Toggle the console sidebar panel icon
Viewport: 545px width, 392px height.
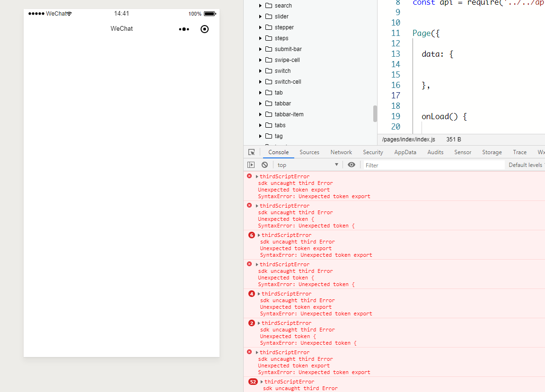(251, 165)
